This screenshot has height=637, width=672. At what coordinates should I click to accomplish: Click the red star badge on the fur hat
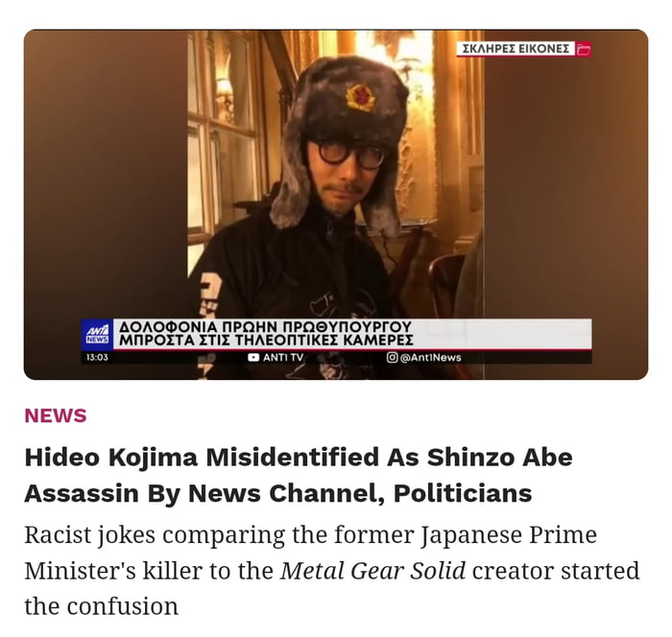(360, 97)
